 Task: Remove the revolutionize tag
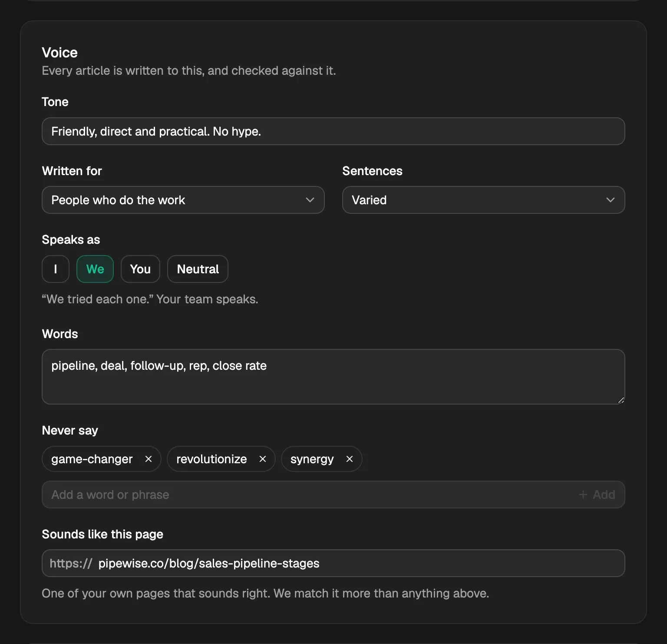coord(263,459)
